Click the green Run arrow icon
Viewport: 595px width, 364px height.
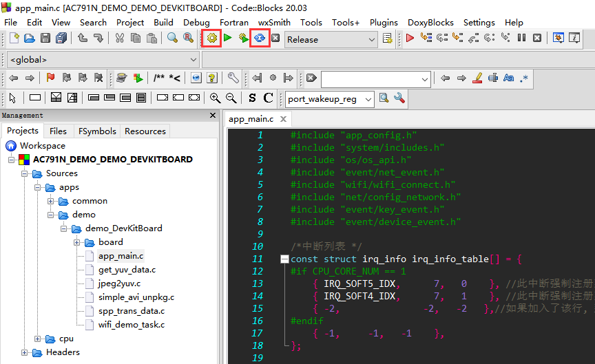pos(228,38)
